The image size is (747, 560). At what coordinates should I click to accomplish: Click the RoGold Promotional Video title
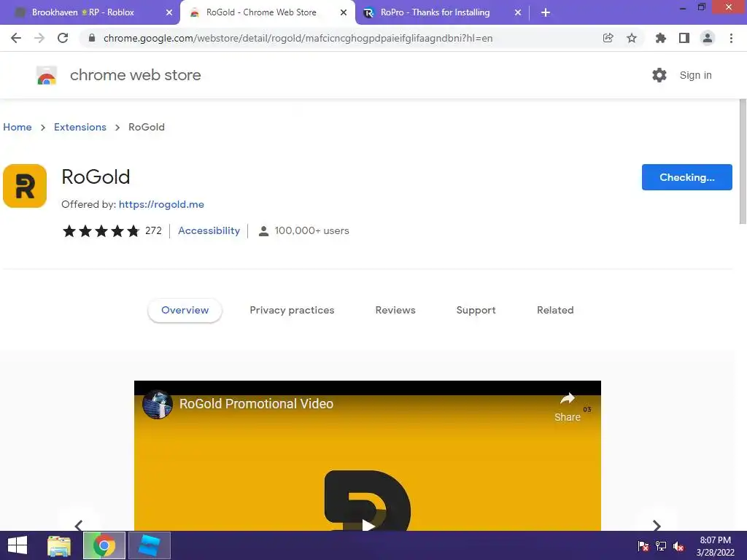[256, 404]
